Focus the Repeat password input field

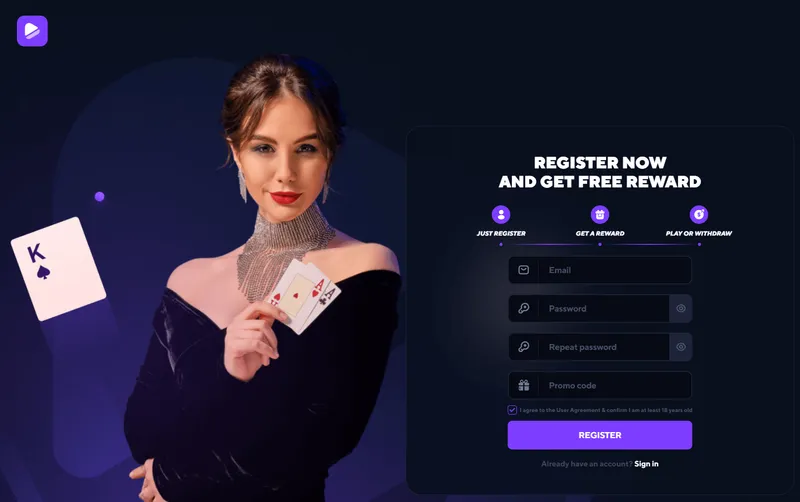[589, 347]
